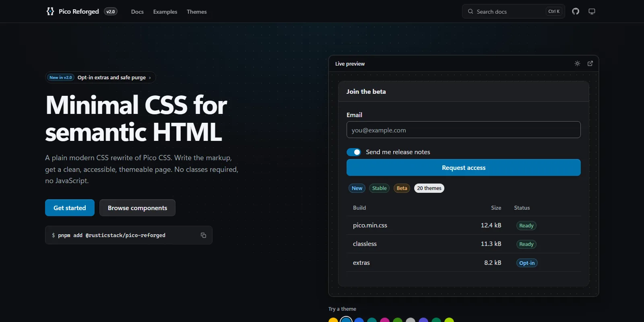This screenshot has width=644, height=322.
Task: Open the Opt-in extras and safe purge announcement
Action: pos(101,77)
